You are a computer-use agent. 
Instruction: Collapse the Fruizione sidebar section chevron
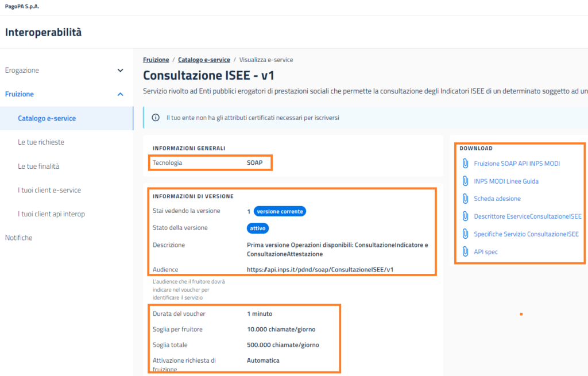point(120,94)
